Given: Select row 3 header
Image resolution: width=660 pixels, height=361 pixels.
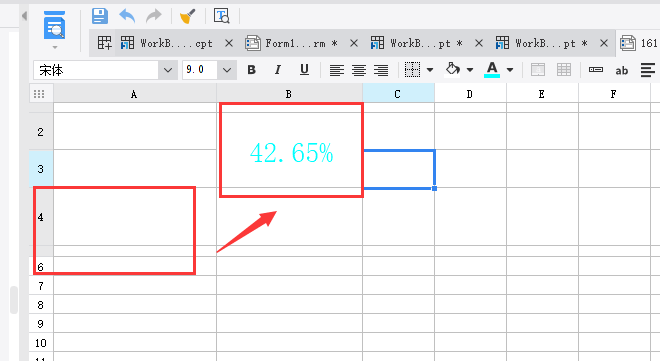Looking at the screenshot, I should click(41, 169).
